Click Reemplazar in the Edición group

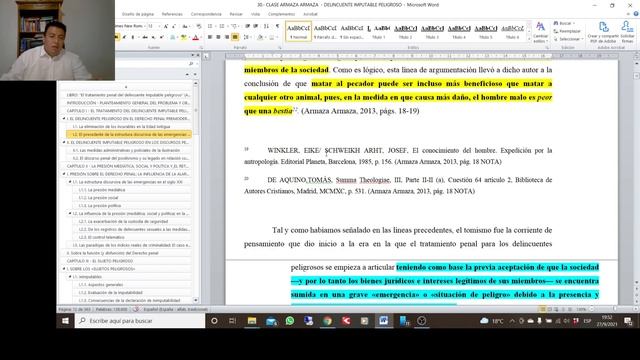(567, 31)
